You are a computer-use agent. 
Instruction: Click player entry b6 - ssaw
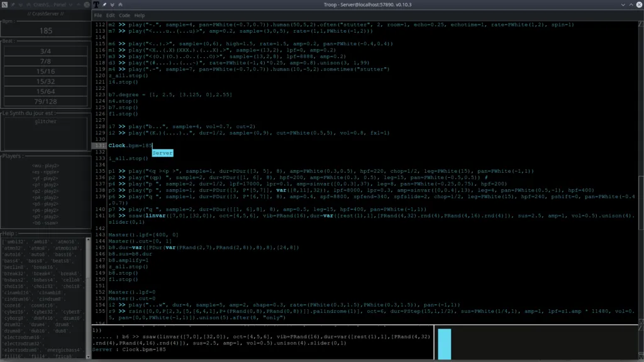(x=45, y=223)
